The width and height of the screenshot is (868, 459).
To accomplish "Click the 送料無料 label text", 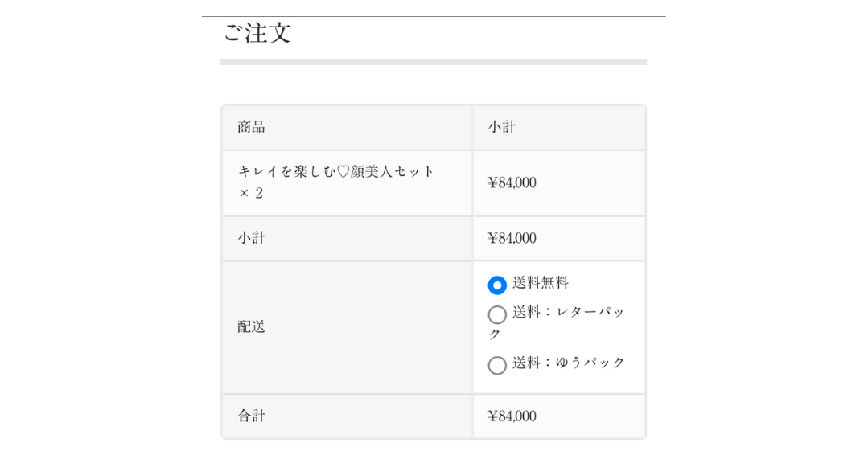I will click(x=541, y=283).
